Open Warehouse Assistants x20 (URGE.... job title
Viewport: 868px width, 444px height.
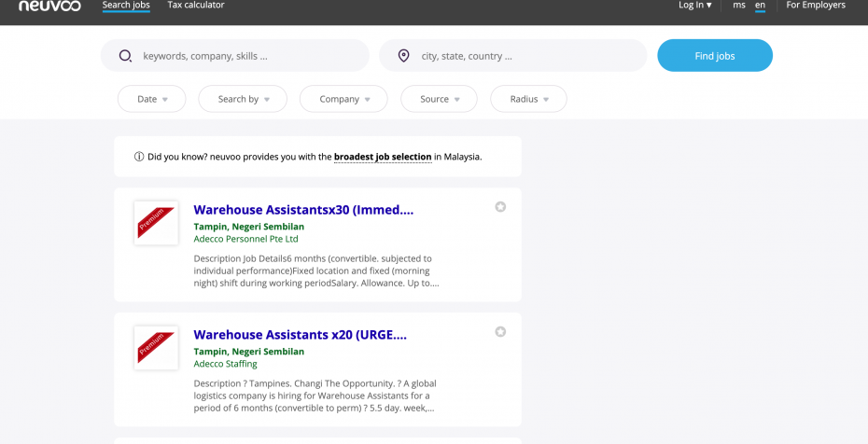[300, 335]
